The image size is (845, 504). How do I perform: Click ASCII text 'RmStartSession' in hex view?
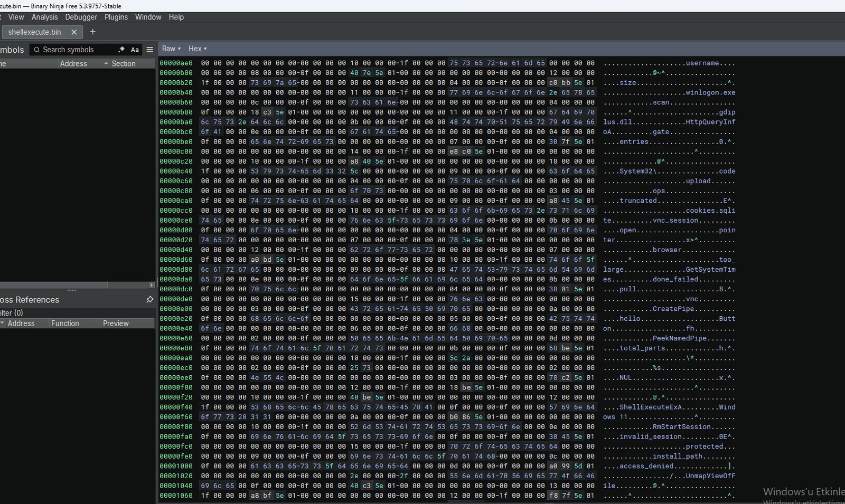682,427
